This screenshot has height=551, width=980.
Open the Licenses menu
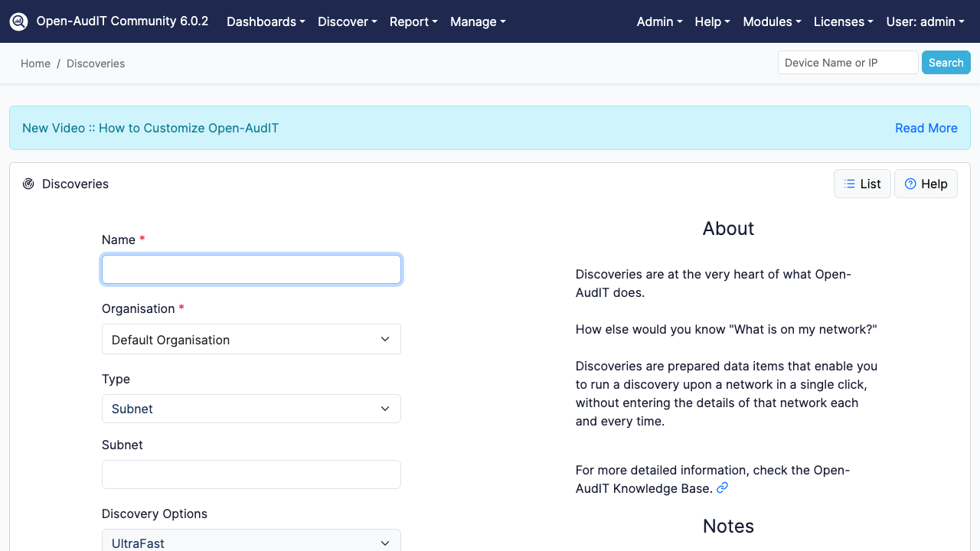(843, 21)
